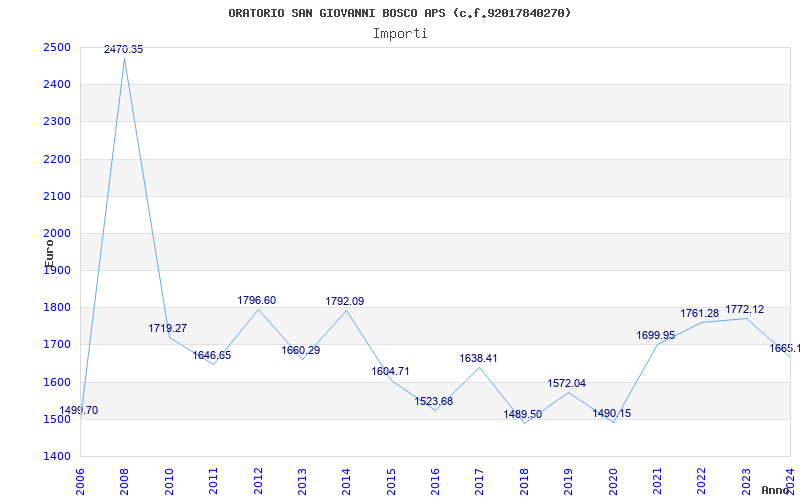This screenshot has width=800, height=500.
Task: Click the 2500 y-axis tick label
Action: tap(57, 47)
